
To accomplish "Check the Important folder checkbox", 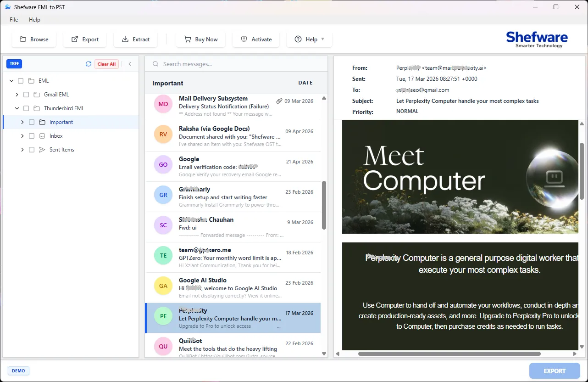I will click(x=32, y=122).
